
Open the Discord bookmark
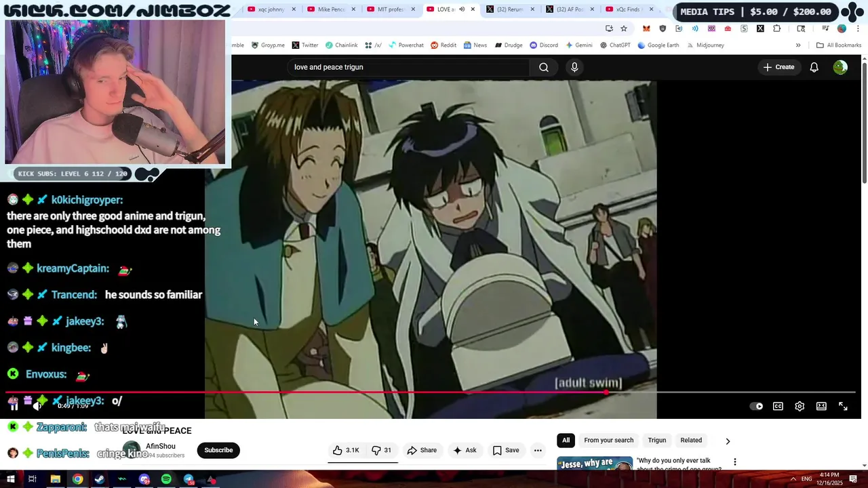tap(544, 45)
